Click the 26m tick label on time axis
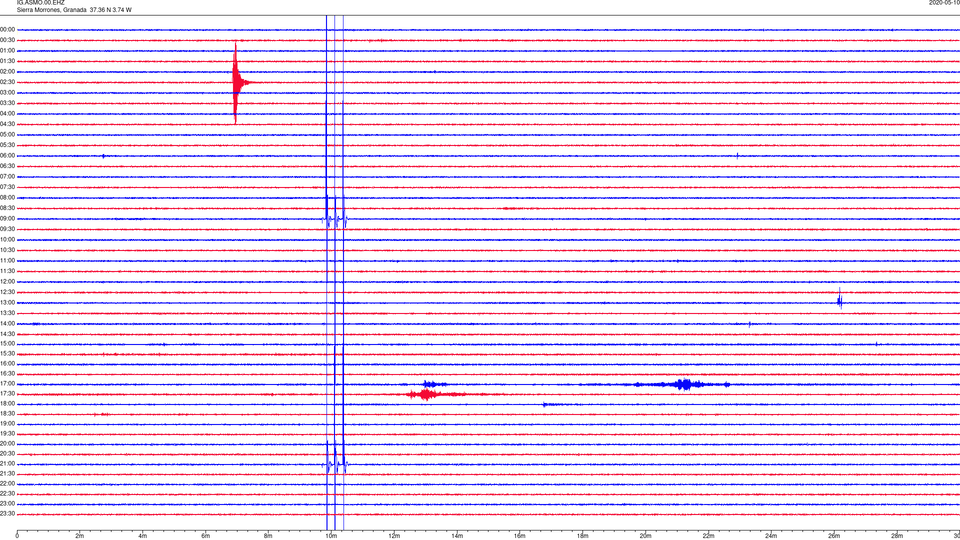 [834, 536]
